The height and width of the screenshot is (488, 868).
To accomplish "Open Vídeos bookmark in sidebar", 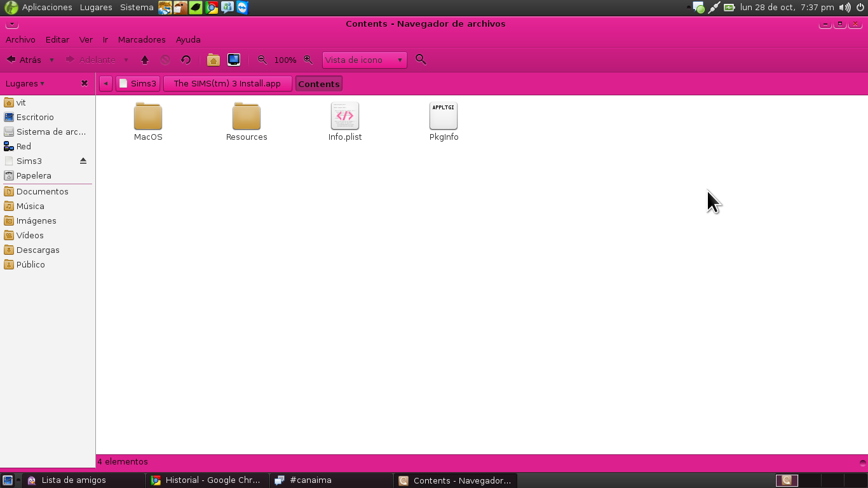I will point(48,235).
